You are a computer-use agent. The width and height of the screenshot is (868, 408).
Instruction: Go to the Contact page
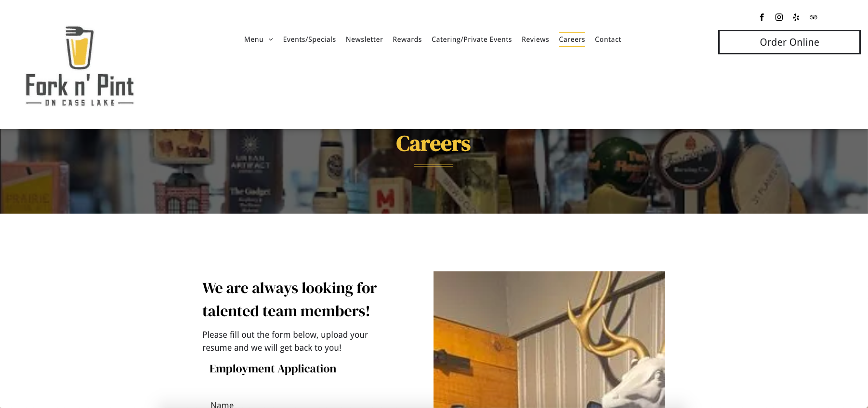[x=608, y=39]
